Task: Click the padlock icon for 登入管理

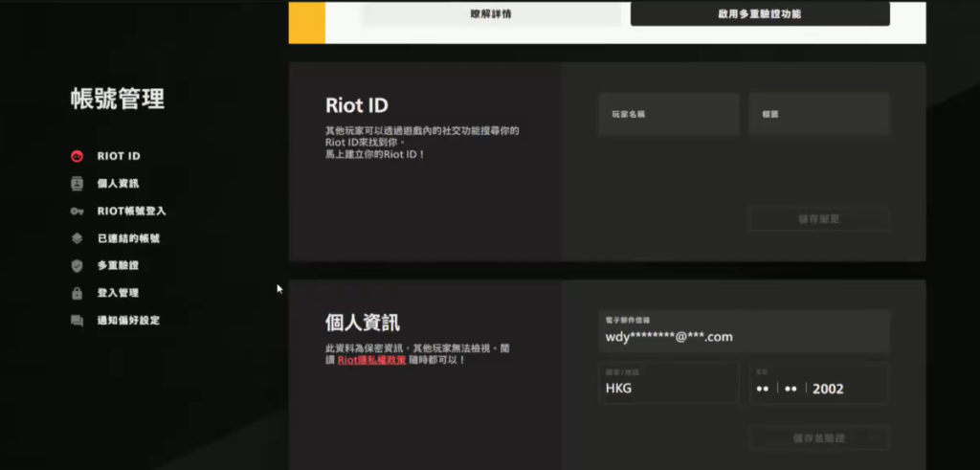Action: 77,293
